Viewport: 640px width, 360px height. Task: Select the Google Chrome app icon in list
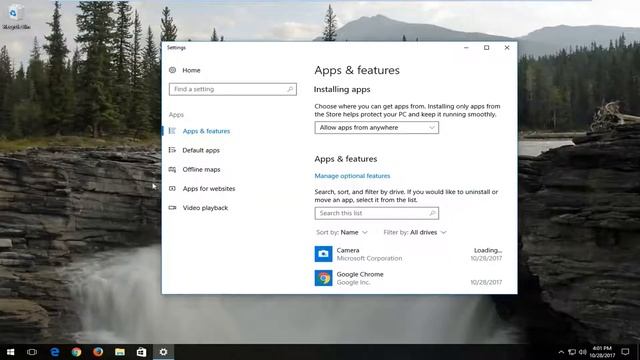click(323, 278)
